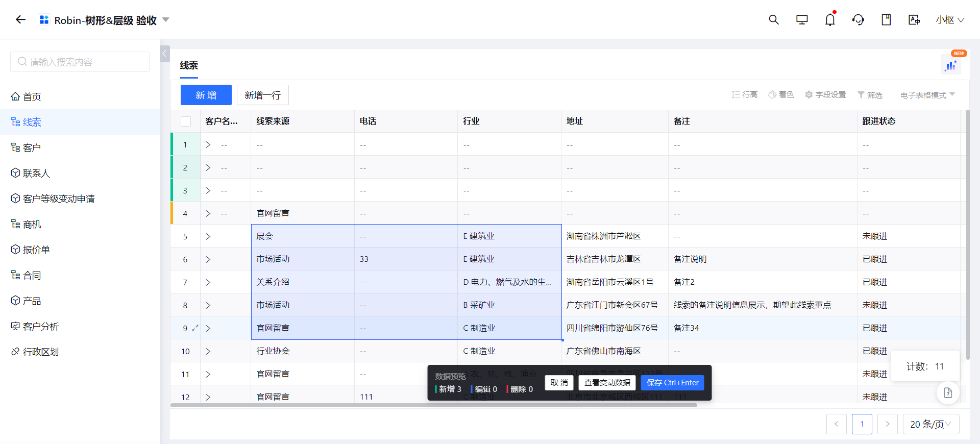Open the app title dropdown arrow
Viewport: 980px width, 444px height.
click(x=165, y=20)
